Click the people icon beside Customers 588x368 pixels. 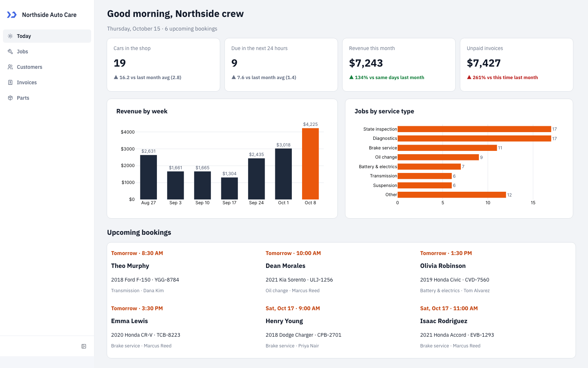[10, 67]
